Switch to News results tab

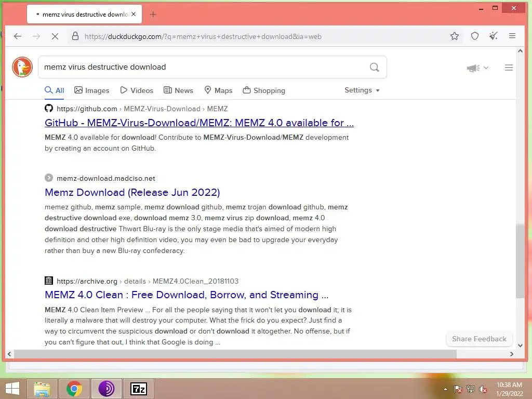pos(179,90)
